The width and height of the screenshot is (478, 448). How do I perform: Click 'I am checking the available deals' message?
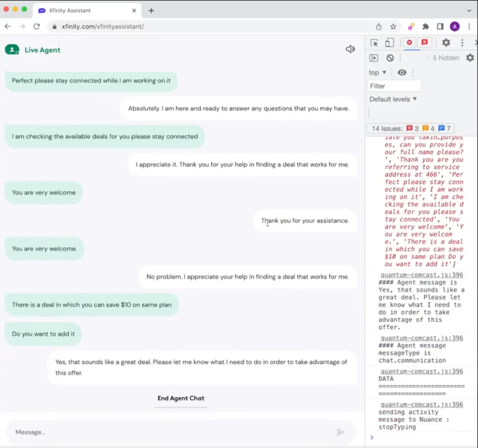click(x=105, y=136)
